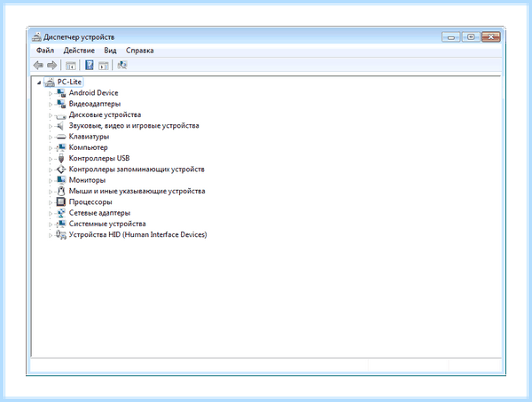This screenshot has width=532, height=402.
Task: Expand the Видеоадаптеры node
Action: pos(51,104)
